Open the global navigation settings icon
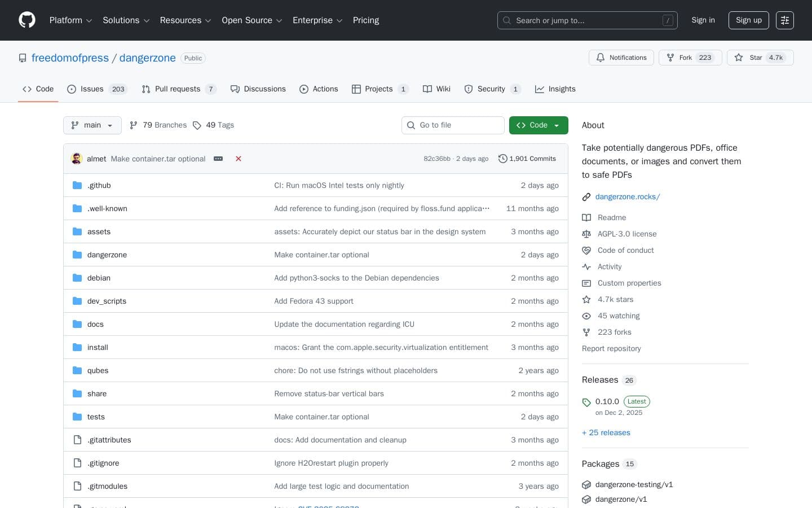Viewport: 812px width, 508px height. (785, 20)
